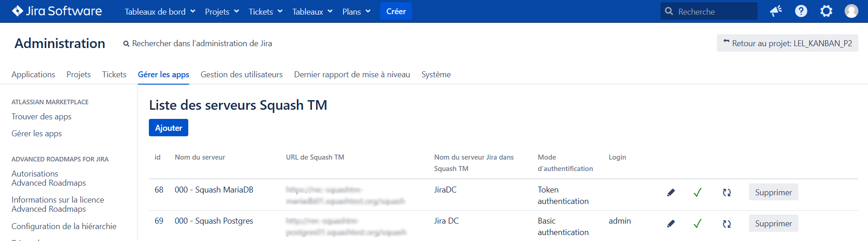Viewport: 868px width, 241px height.
Task: Open the Plans dropdown menu
Action: [x=356, y=11]
